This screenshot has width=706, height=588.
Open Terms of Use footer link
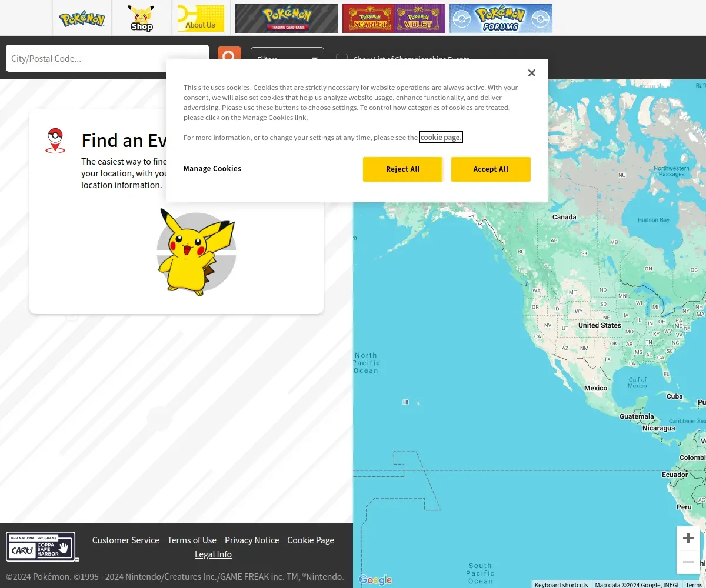click(x=192, y=540)
